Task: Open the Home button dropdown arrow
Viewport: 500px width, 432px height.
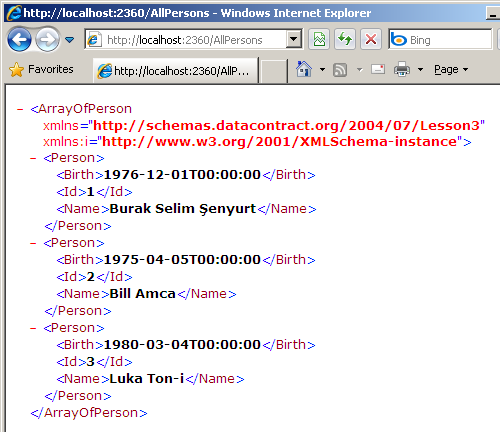Action: 322,69
